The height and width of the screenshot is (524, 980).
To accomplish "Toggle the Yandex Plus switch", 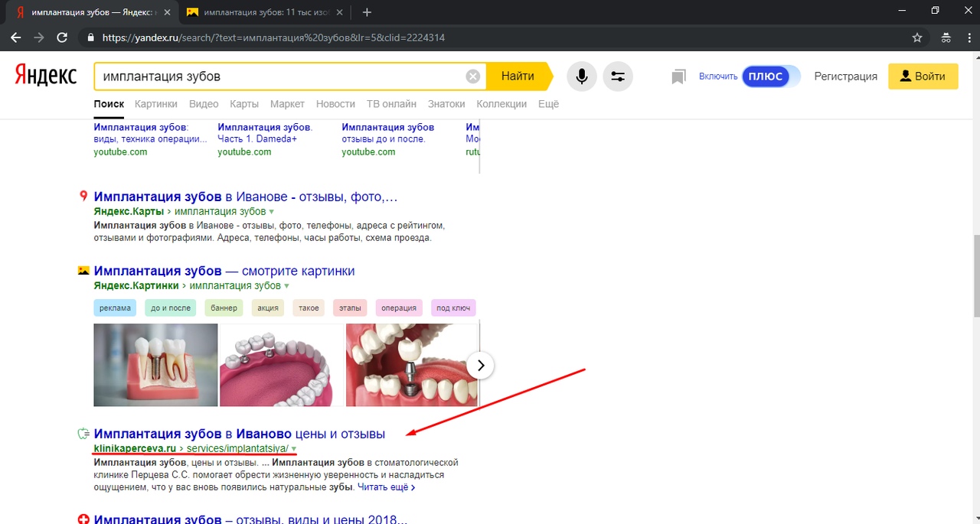I will (x=771, y=76).
